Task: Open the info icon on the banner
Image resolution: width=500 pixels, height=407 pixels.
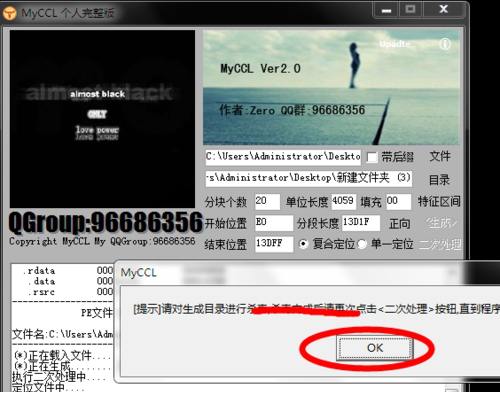Action: [x=445, y=44]
